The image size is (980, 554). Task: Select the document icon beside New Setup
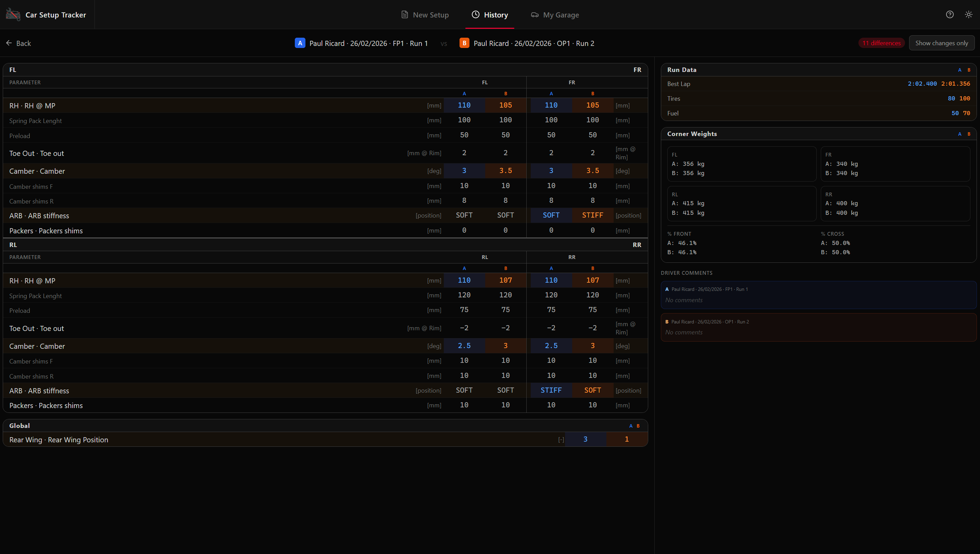(x=404, y=14)
